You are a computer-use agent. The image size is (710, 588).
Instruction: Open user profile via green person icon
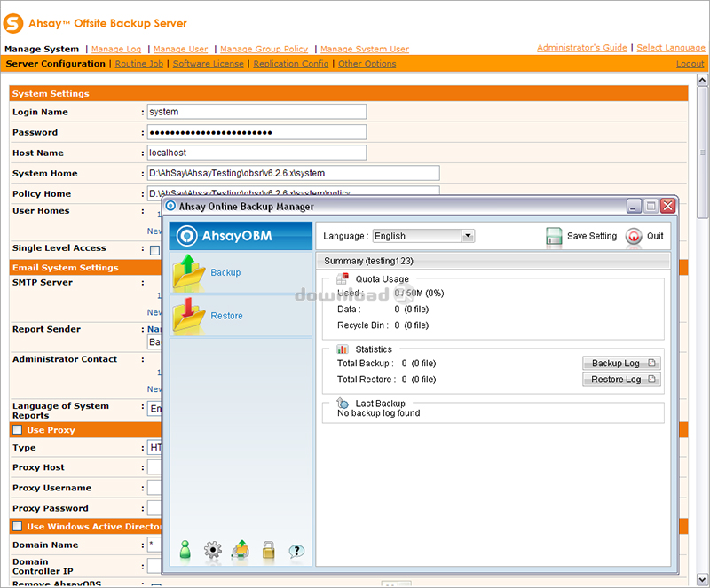coord(185,550)
